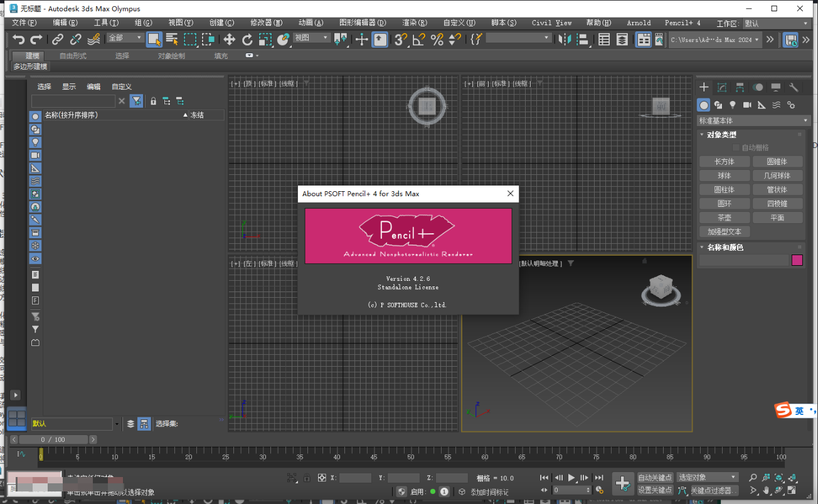Viewport: 818px width, 504px height.
Task: Toggle display of space warps in Explorer
Action: [35, 181]
